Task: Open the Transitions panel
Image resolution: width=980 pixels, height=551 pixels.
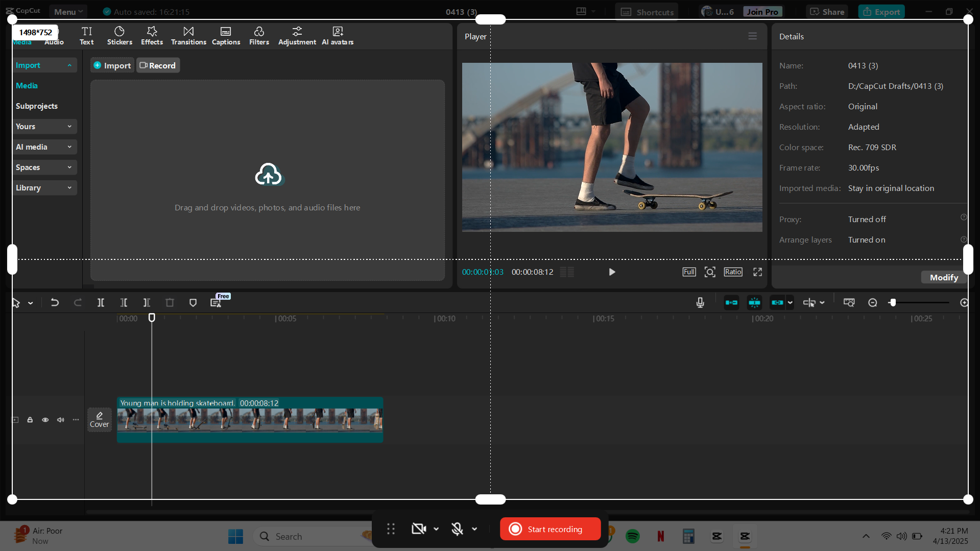Action: point(188,35)
